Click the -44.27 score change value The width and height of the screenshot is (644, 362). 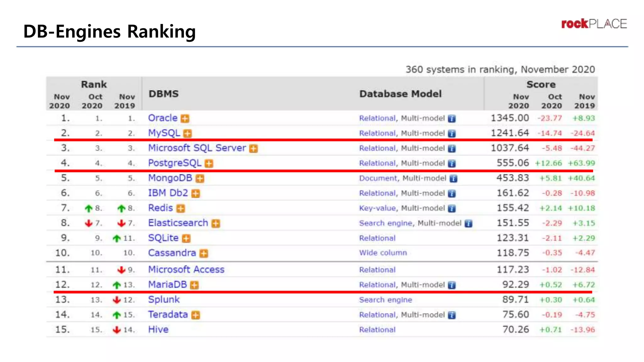[x=582, y=148]
